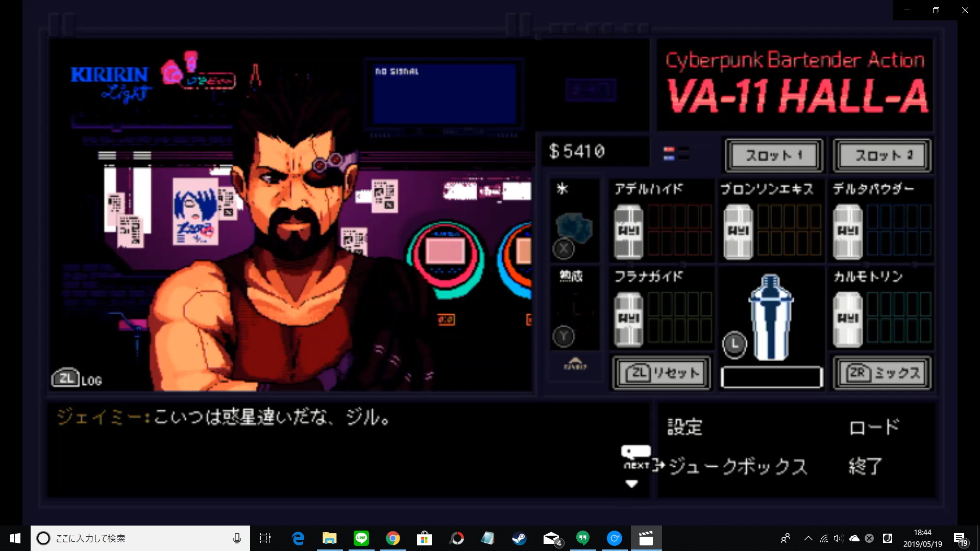Open the volume speaker tray icon
The height and width of the screenshot is (551, 980).
tap(838, 538)
